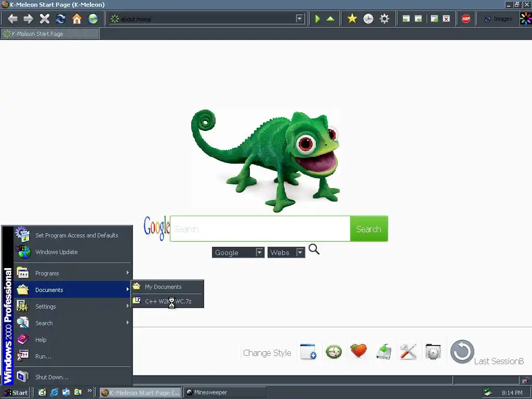Click the Outlook Express Quick Launch icon
Screen dimensions: 532x399
[x=66, y=392]
